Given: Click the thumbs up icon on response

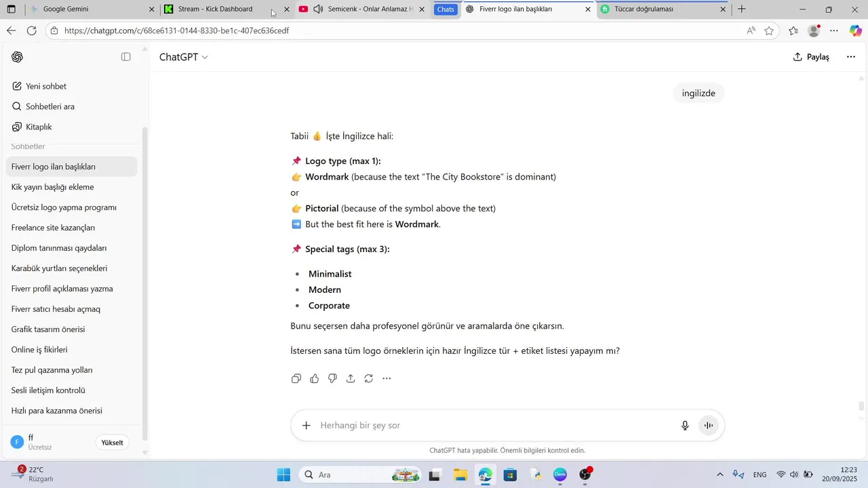Looking at the screenshot, I should [x=315, y=378].
